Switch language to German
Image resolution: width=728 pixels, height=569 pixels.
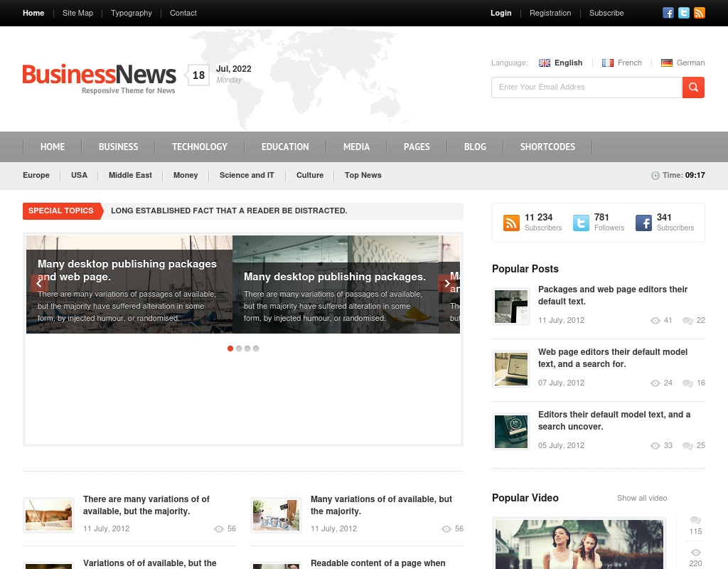tap(682, 63)
